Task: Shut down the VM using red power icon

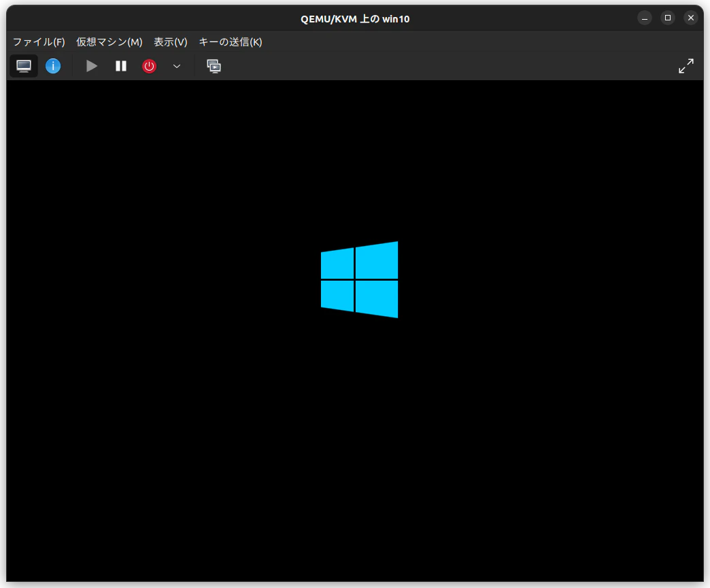Action: [x=149, y=66]
